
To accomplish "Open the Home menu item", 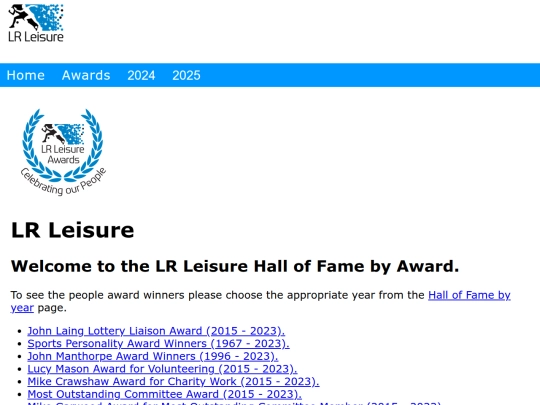I will 25,75.
